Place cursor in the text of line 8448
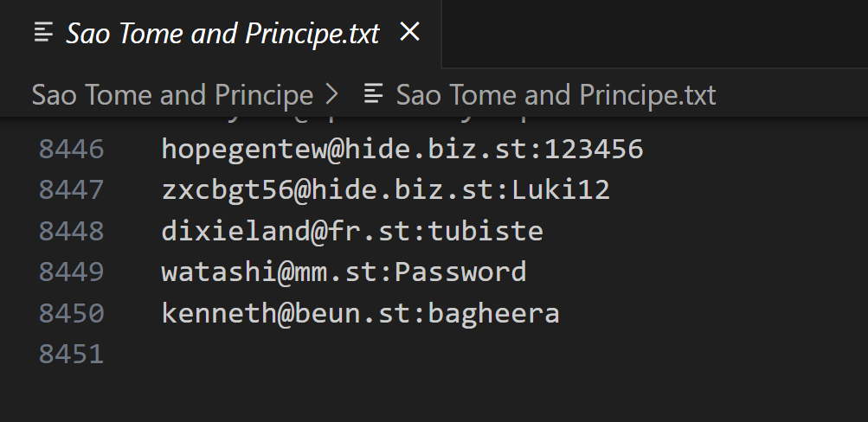Viewport: 868px width, 422px height. pyautogui.click(x=351, y=231)
